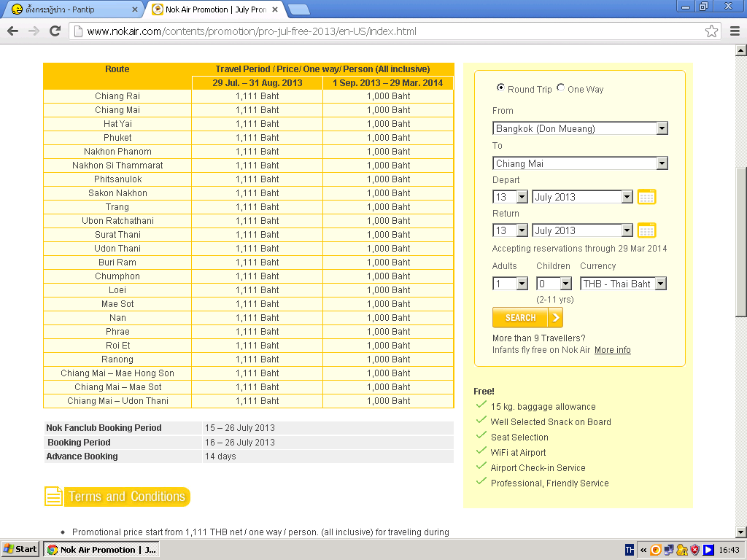The image size is (747, 560).
Task: Bookmark this page with the star icon
Action: 711,31
